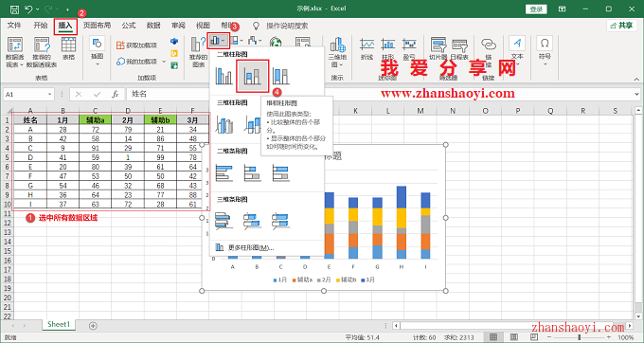This screenshot has height=343, width=644.
Task: Open 推荐的数据透视表 recommended pivot tables
Action: 42,52
